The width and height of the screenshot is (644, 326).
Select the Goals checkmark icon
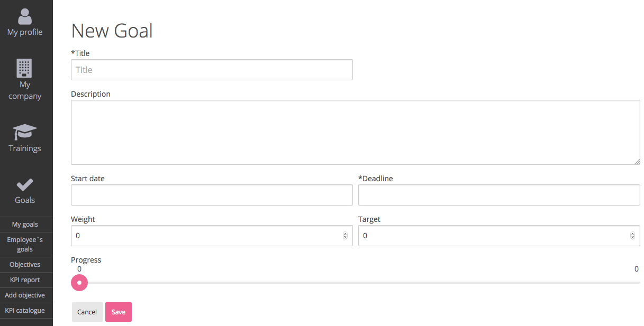(25, 185)
